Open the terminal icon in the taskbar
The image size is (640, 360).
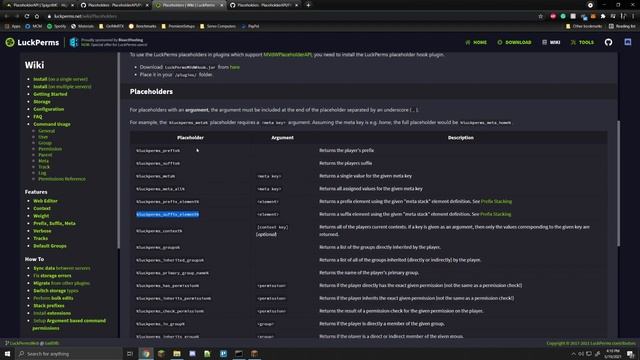(239, 353)
